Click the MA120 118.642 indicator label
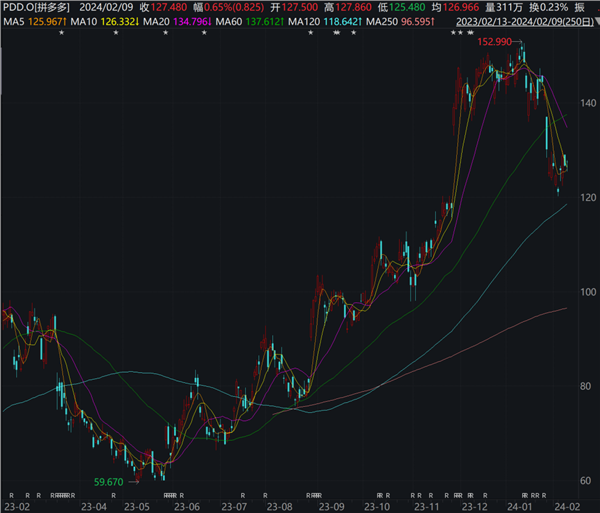Screen dimensions: 600x513 (324, 22)
